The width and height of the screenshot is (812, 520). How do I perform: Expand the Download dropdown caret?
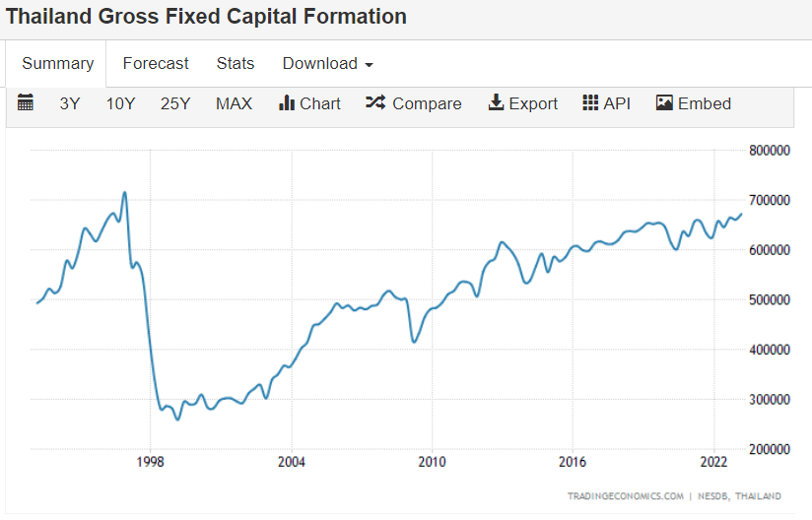(x=369, y=65)
